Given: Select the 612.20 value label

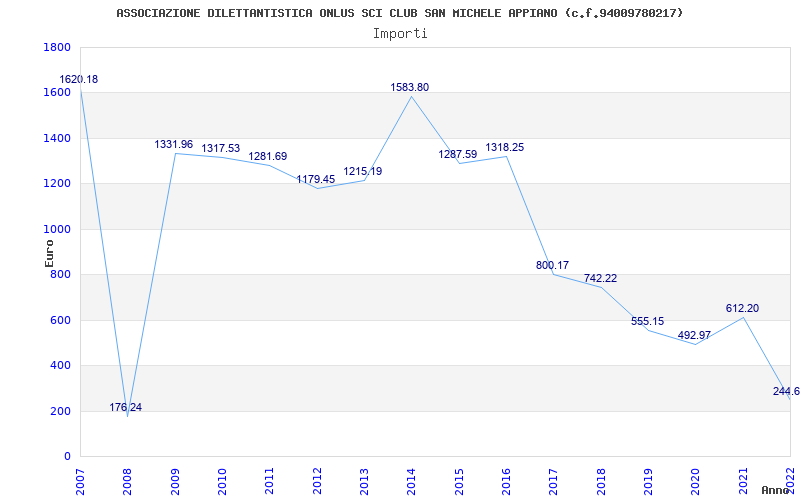Looking at the screenshot, I should click(742, 309).
